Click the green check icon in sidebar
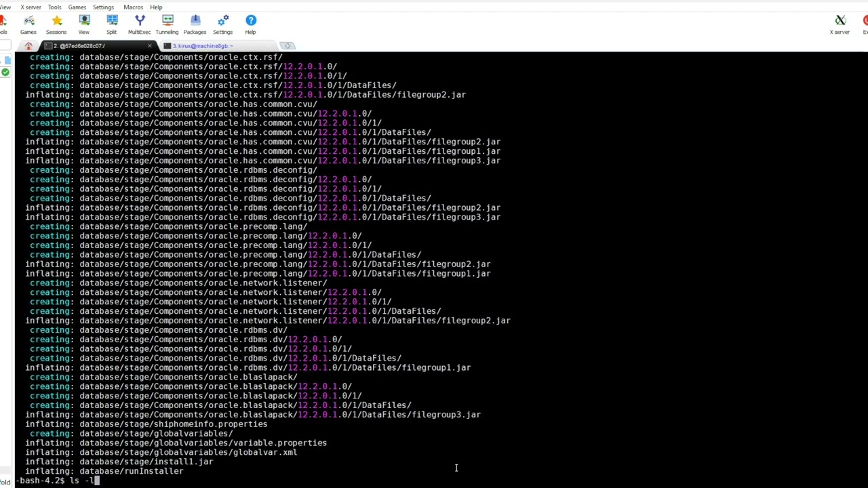 pyautogui.click(x=5, y=72)
